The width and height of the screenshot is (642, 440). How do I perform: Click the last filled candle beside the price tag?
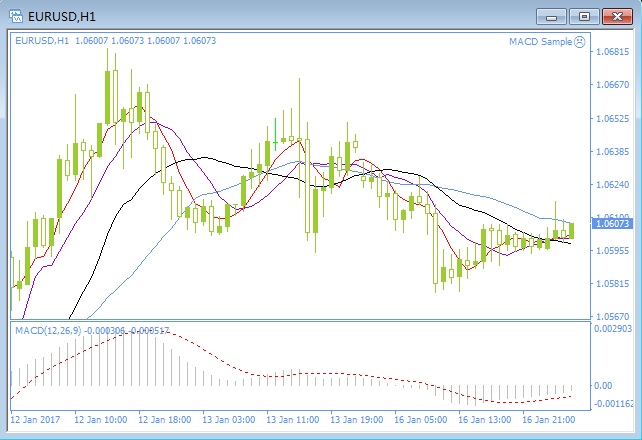[x=572, y=231]
